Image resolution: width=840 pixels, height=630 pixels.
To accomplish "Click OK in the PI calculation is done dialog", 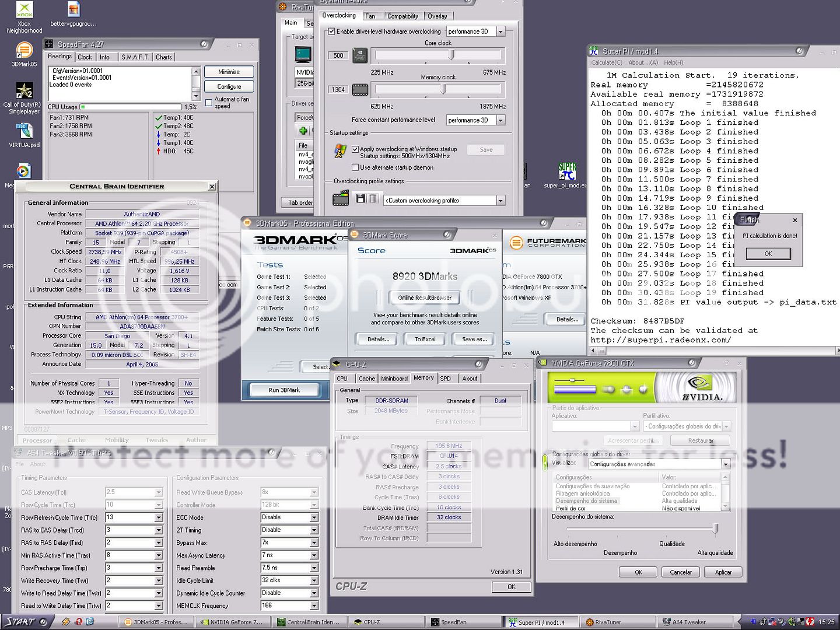I will (768, 254).
